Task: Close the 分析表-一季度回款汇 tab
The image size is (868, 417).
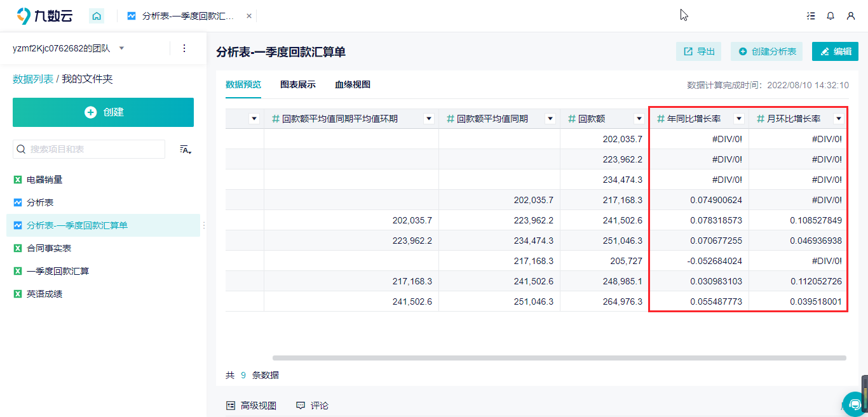Action: pyautogui.click(x=248, y=16)
